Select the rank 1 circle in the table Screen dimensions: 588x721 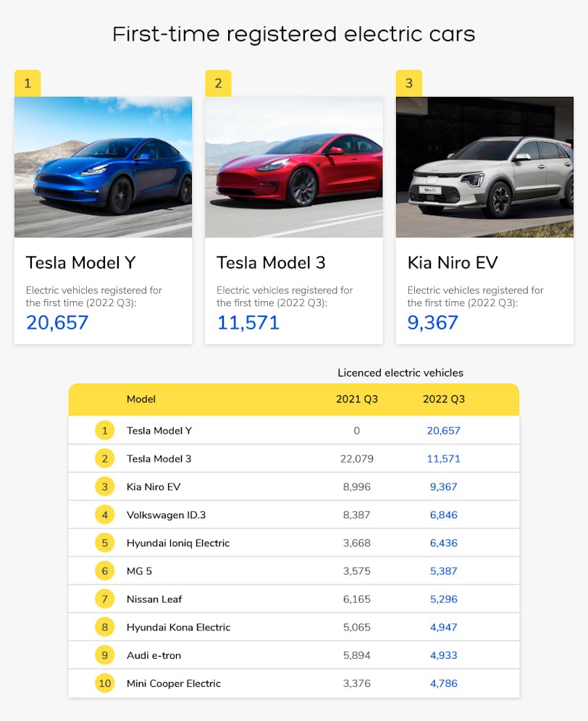[104, 431]
